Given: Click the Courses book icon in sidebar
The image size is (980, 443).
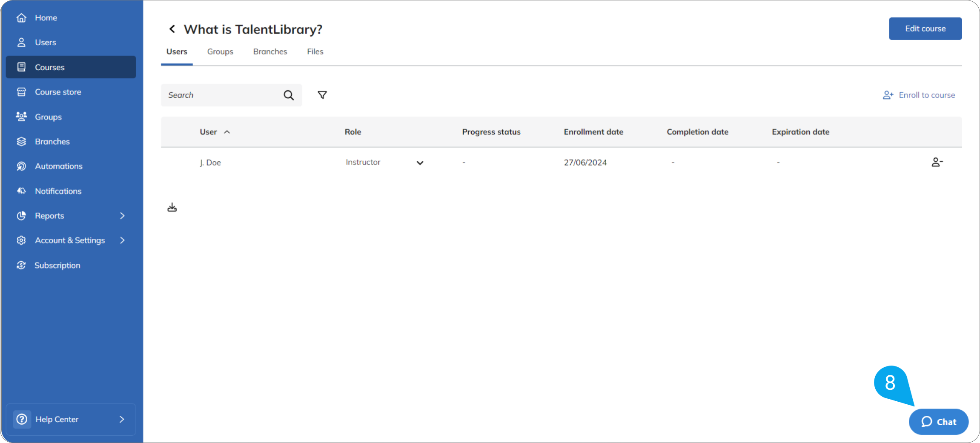Looking at the screenshot, I should (21, 67).
